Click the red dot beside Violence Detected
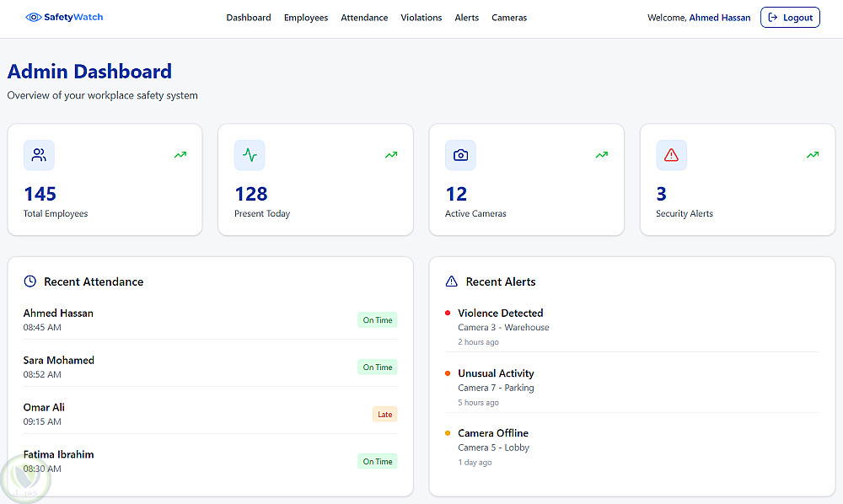This screenshot has height=504, width=843. (448, 313)
